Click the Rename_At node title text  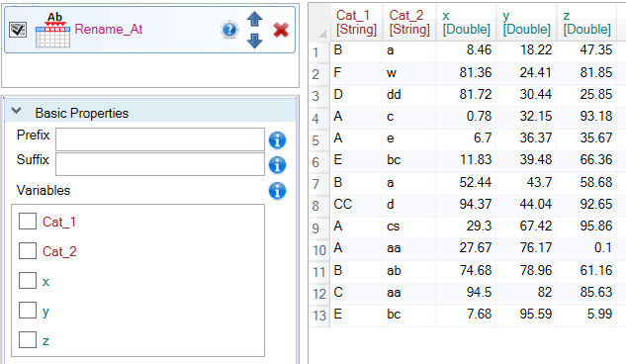(x=109, y=29)
